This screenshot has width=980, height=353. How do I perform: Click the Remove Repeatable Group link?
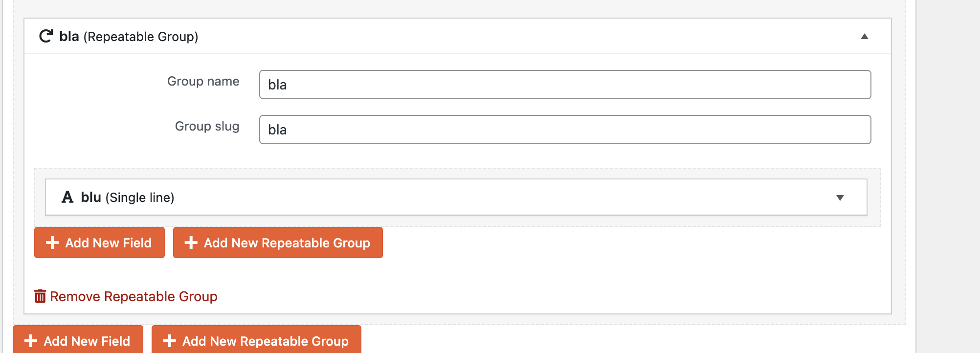[134, 296]
